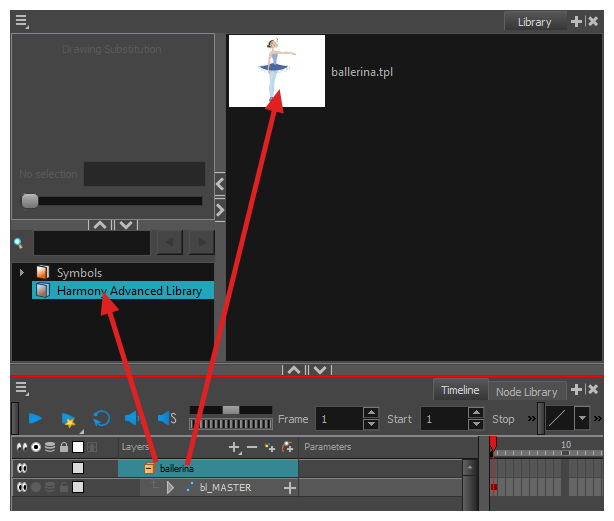Open the velocity curve dropdown arrow
The height and width of the screenshot is (521, 614).
coord(581,419)
